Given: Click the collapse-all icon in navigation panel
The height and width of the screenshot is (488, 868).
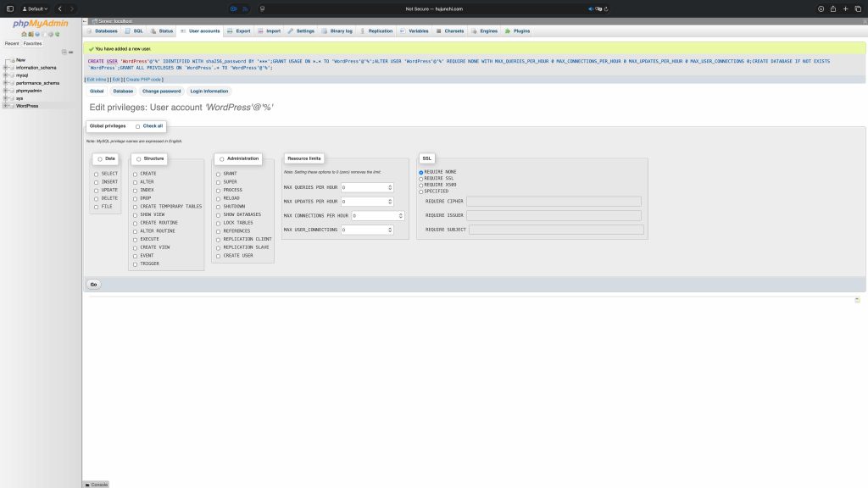Looking at the screenshot, I should click(x=63, y=52).
